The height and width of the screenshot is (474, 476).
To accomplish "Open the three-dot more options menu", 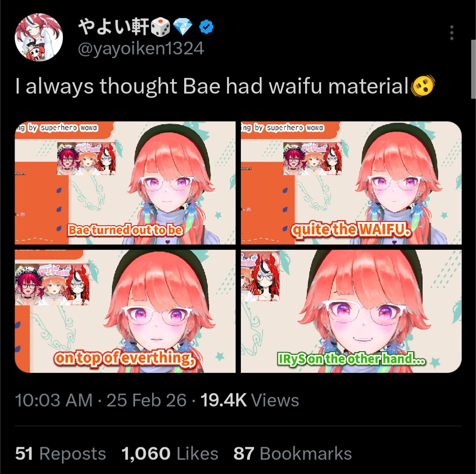I will 452,33.
